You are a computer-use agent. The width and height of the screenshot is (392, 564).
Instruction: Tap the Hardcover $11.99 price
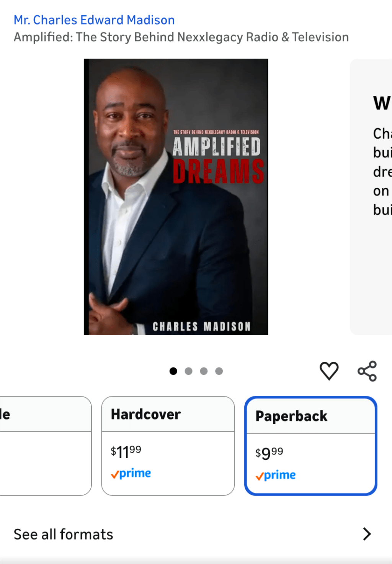point(126,452)
